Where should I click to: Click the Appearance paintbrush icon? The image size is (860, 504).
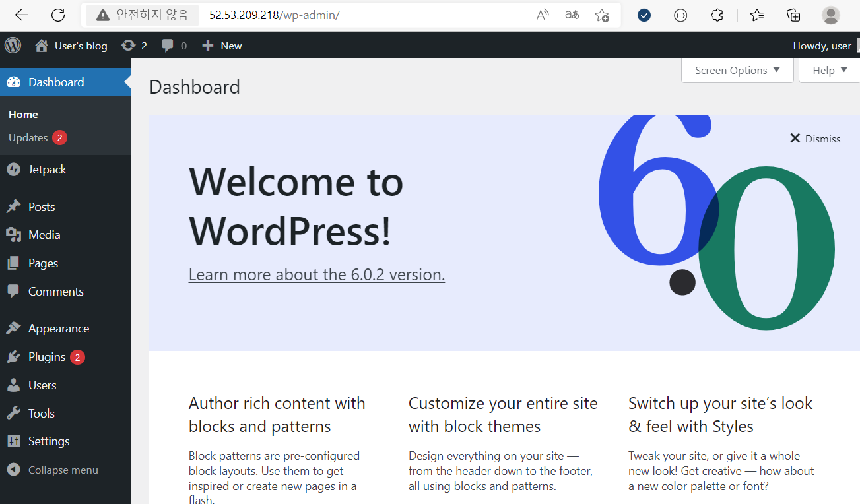13,329
